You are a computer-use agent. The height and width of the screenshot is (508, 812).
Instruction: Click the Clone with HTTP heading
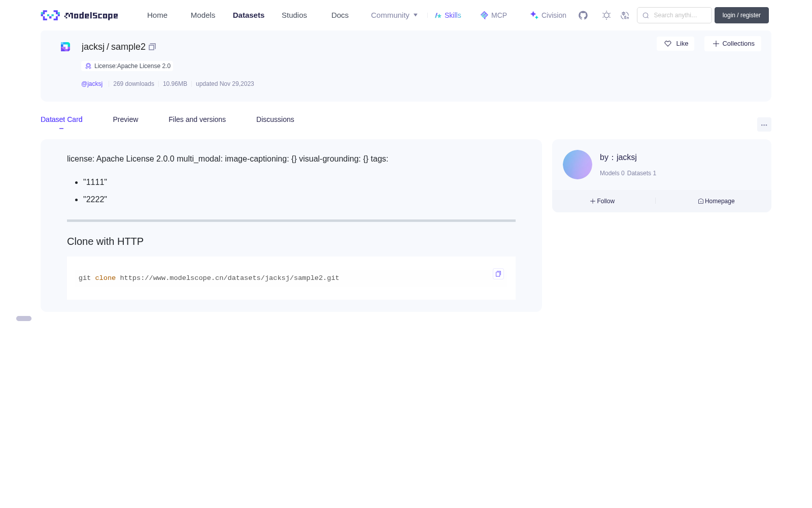tap(105, 241)
